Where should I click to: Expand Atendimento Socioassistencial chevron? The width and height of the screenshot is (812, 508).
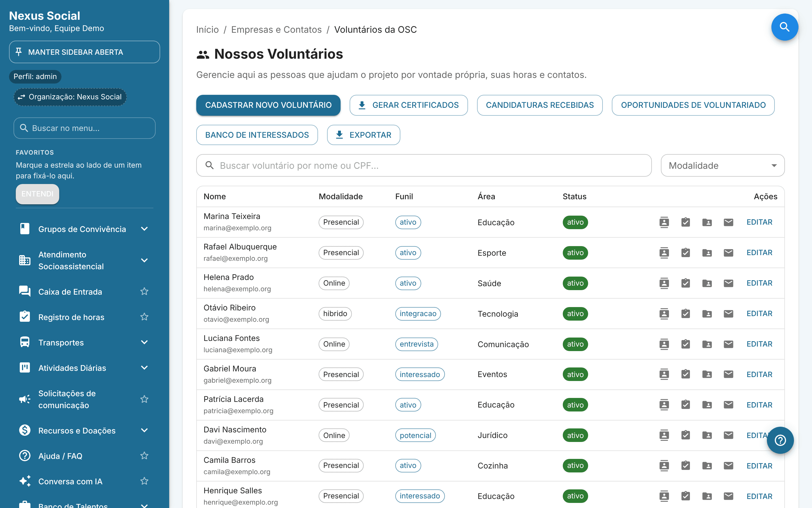point(144,260)
